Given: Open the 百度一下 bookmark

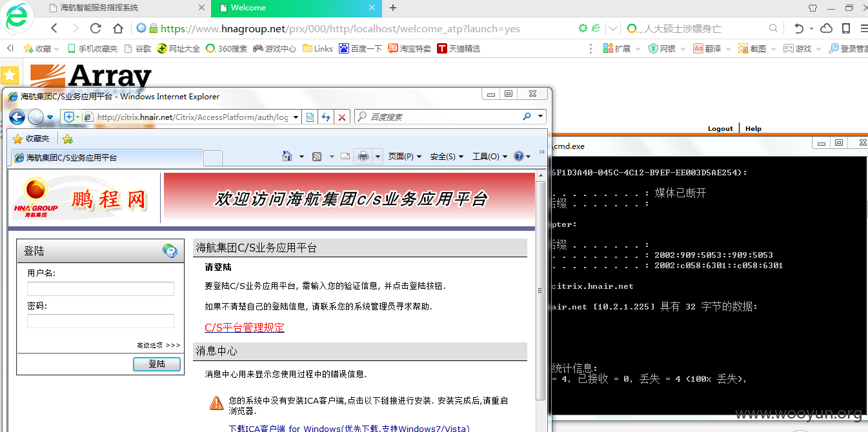Looking at the screenshot, I should point(361,48).
